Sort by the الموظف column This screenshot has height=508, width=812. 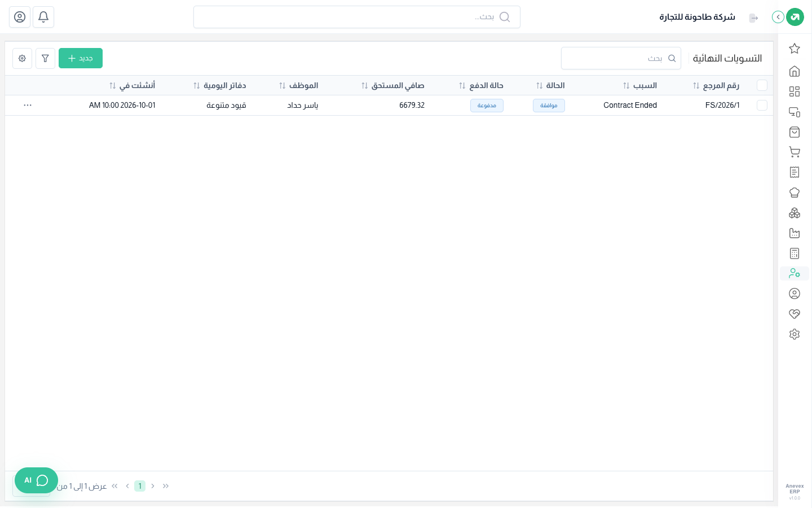point(298,86)
